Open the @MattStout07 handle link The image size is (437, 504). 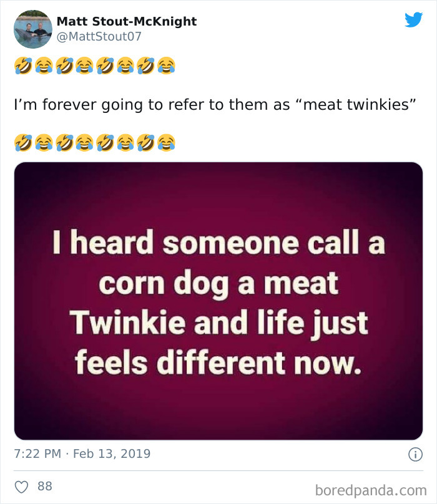click(99, 36)
